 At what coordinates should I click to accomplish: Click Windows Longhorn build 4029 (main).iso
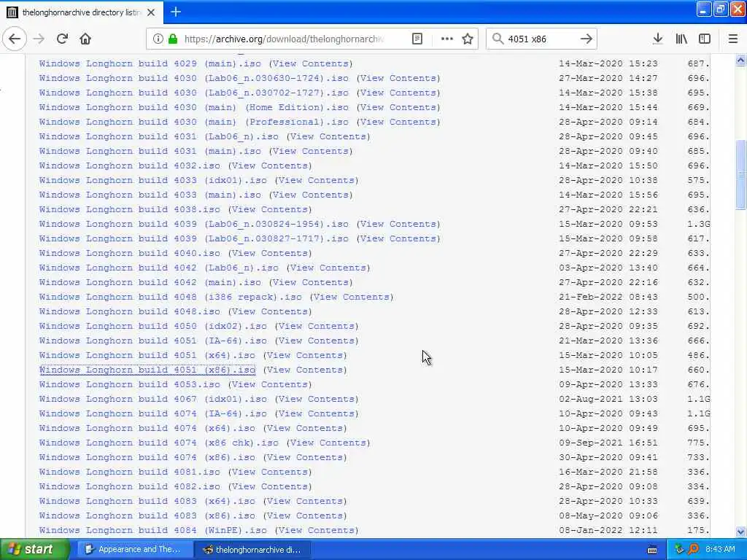point(150,63)
